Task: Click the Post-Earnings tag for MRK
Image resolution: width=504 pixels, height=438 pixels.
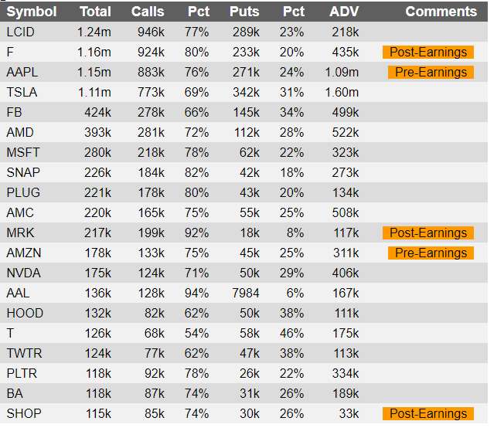Action: click(428, 233)
